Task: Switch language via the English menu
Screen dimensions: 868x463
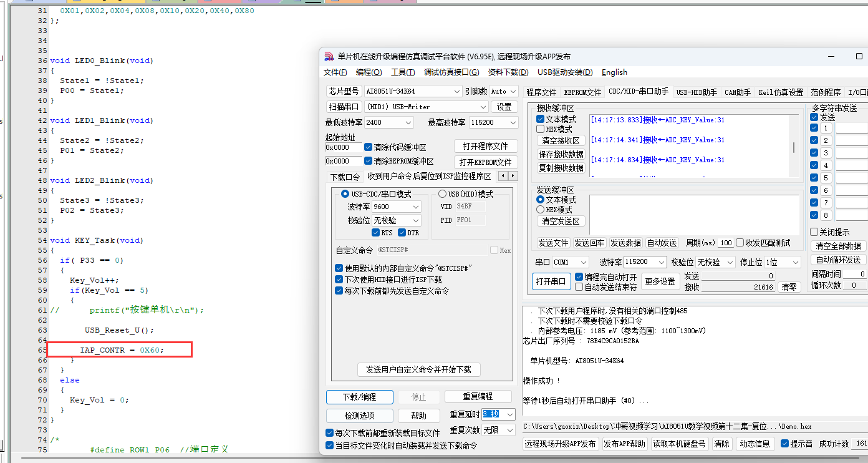Action: 614,72
